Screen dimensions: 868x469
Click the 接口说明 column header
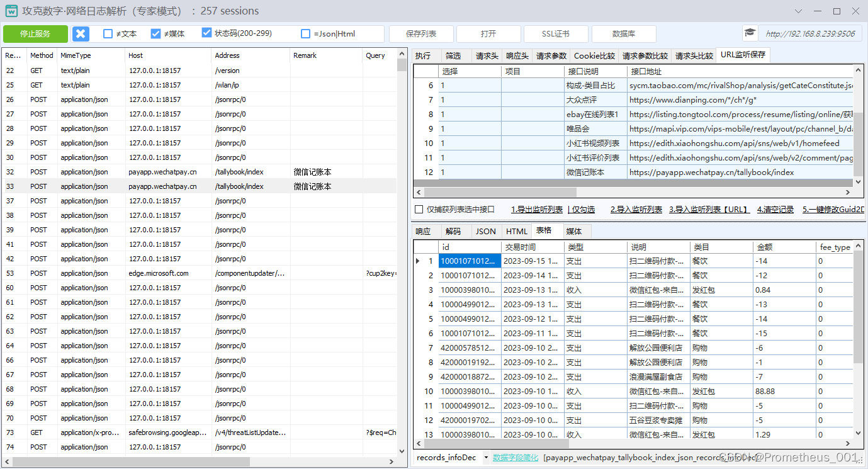[595, 72]
